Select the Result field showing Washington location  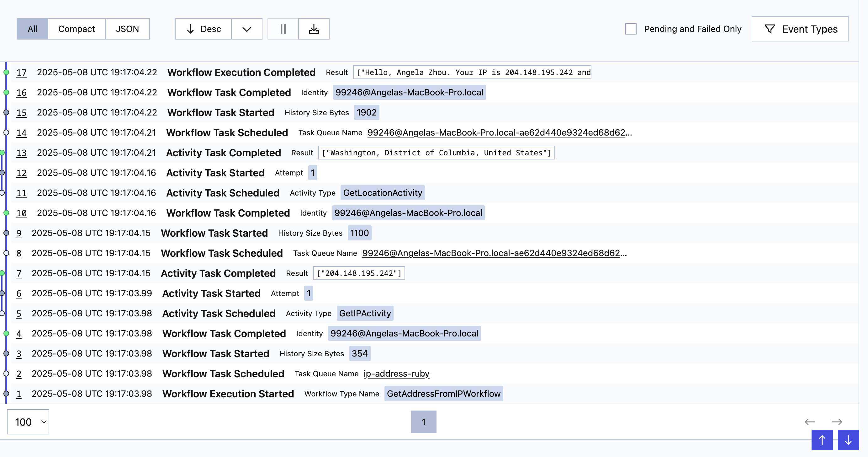click(x=437, y=153)
